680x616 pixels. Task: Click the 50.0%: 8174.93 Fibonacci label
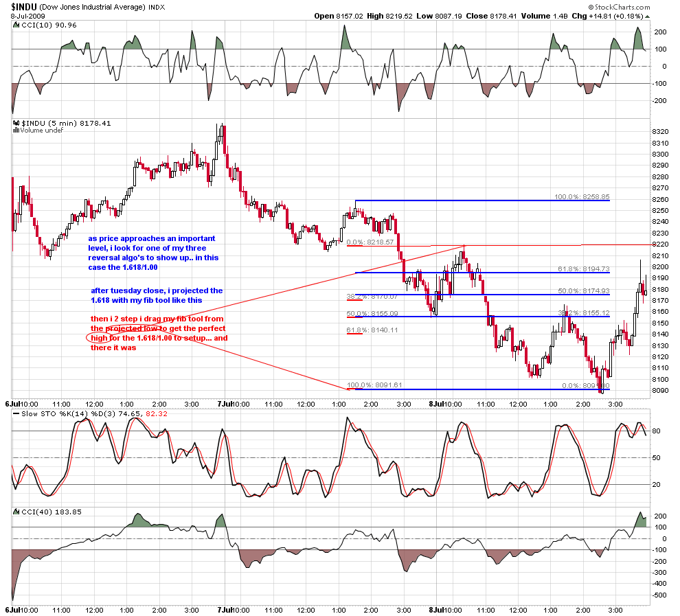point(584,291)
